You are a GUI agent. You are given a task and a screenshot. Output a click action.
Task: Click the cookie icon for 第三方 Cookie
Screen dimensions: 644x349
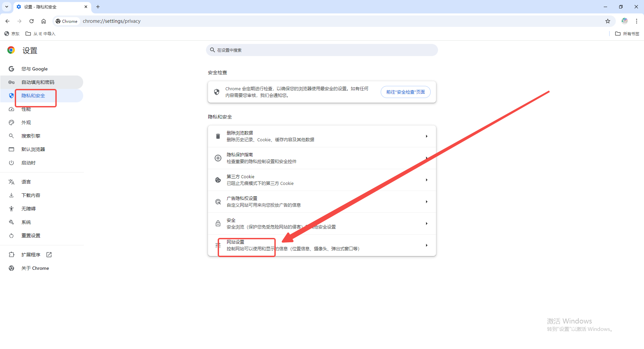click(218, 180)
